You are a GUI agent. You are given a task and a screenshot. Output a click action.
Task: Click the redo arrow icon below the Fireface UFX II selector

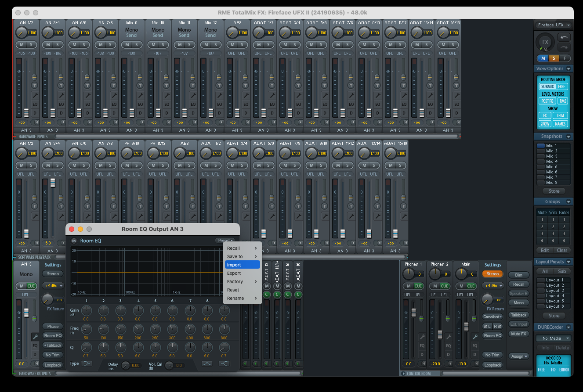[x=564, y=47]
